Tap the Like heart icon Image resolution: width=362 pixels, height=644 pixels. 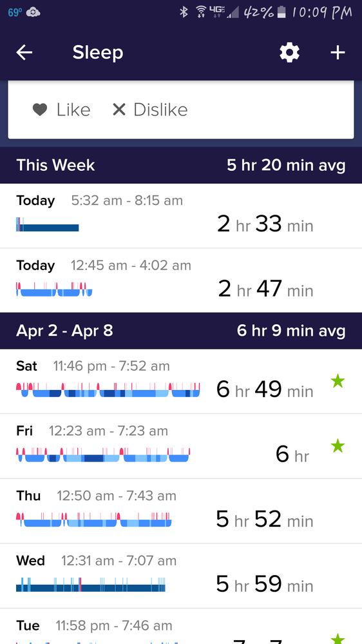click(40, 110)
